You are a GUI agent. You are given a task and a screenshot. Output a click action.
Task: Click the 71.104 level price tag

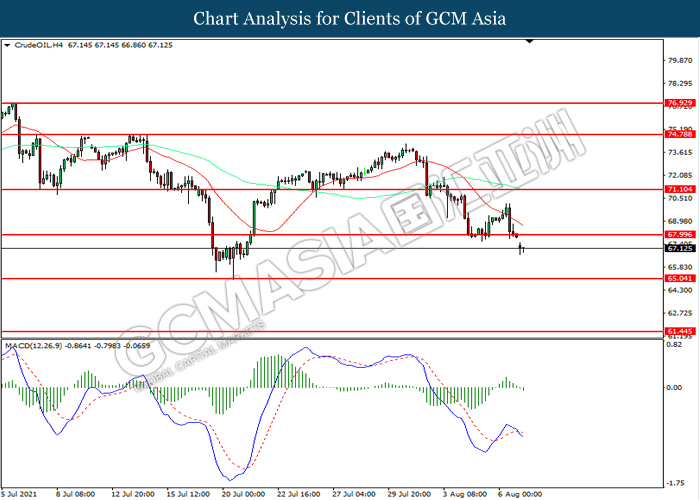click(679, 189)
